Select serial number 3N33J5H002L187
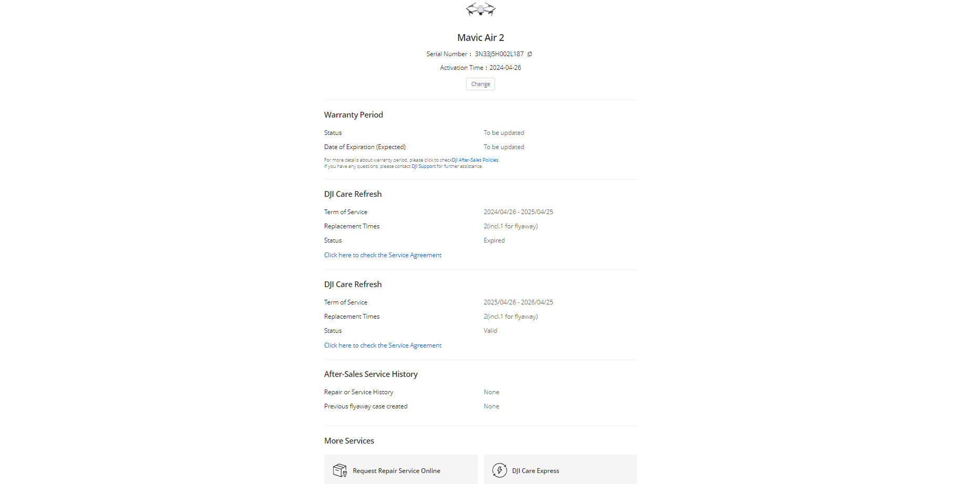The image size is (980, 484). click(x=499, y=54)
